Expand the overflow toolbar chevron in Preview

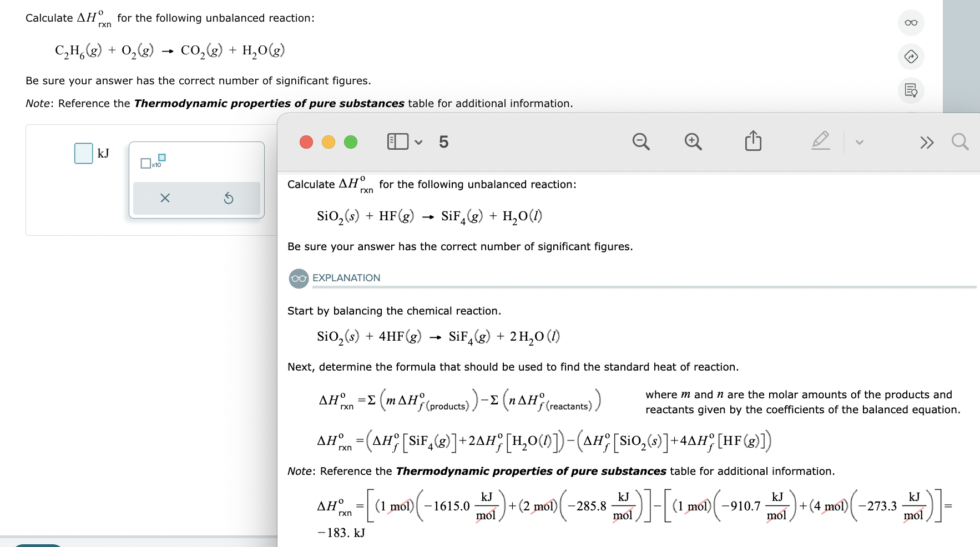click(x=927, y=141)
